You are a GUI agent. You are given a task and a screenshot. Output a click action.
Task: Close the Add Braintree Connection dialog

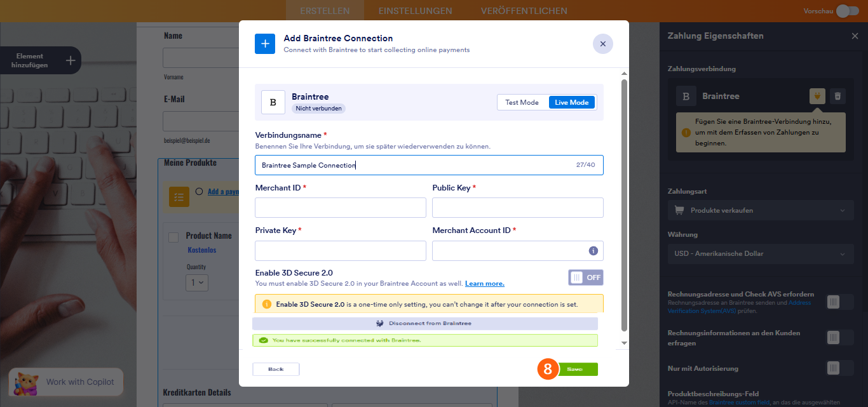(x=602, y=44)
